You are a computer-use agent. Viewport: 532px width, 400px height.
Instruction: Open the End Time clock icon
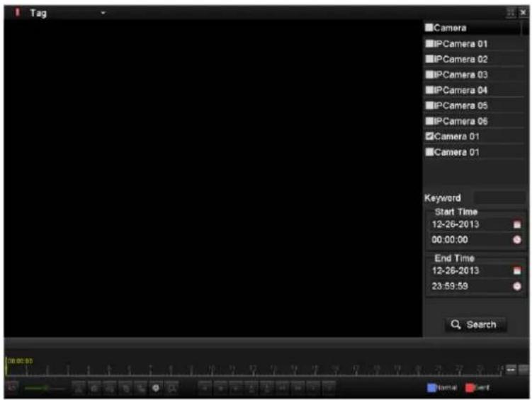pos(516,286)
